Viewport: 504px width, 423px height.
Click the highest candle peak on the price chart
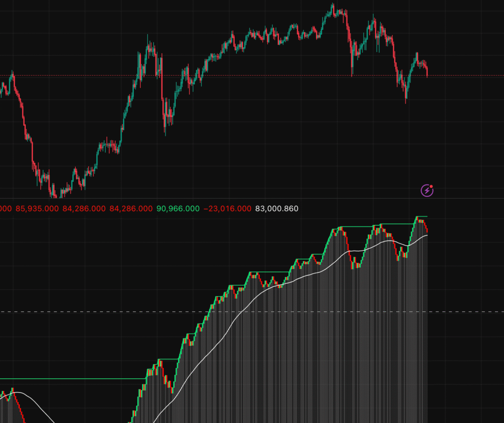(333, 7)
